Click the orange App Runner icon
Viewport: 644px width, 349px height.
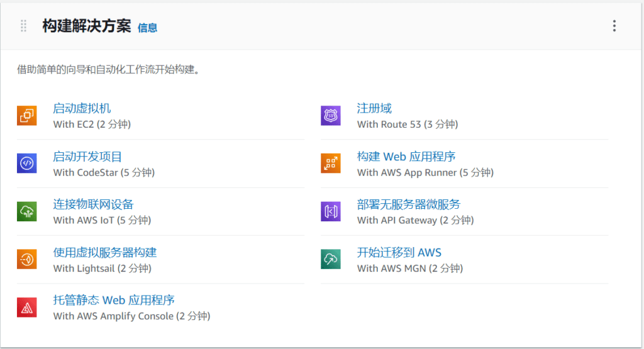coord(330,163)
